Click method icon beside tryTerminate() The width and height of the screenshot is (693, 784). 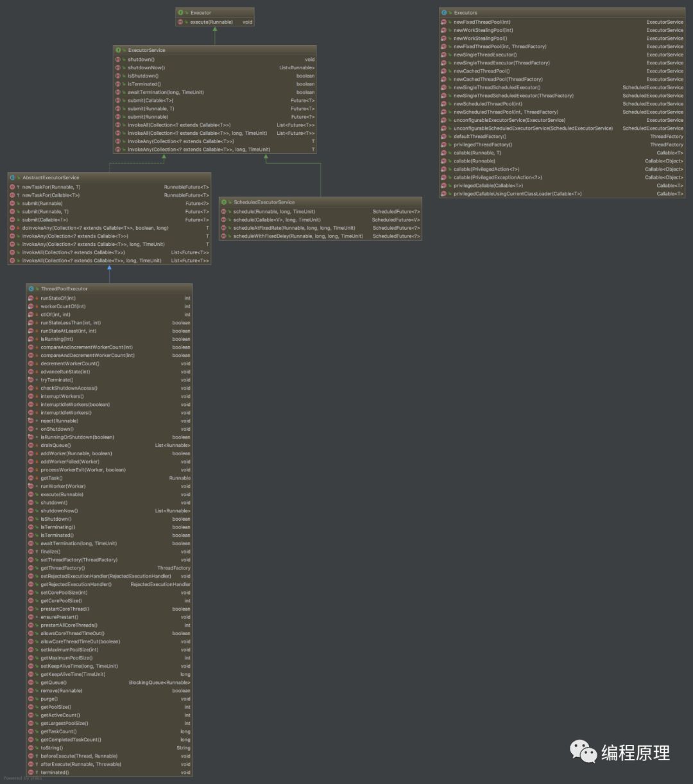pos(31,380)
